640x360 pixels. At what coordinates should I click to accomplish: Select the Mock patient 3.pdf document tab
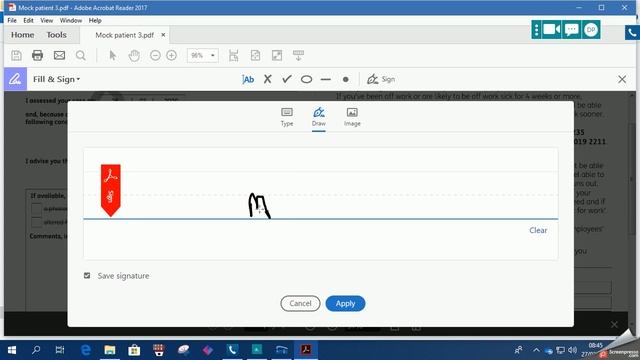124,35
